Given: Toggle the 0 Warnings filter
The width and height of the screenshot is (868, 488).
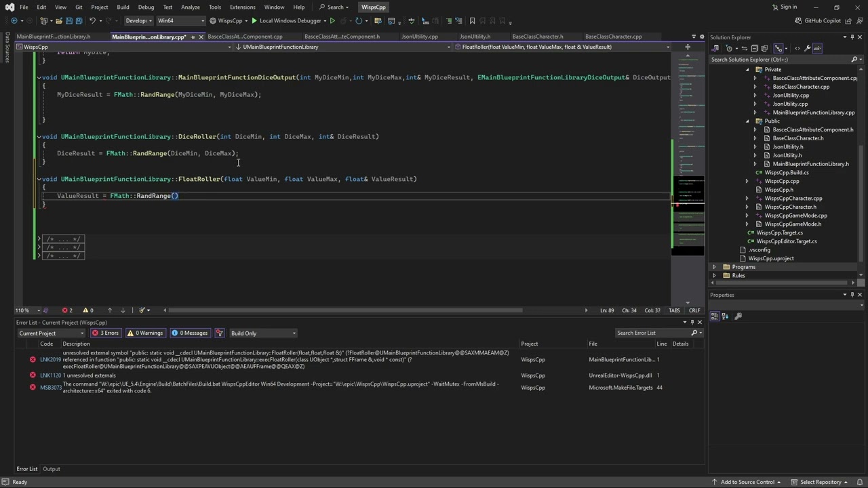Looking at the screenshot, I should coord(145,333).
